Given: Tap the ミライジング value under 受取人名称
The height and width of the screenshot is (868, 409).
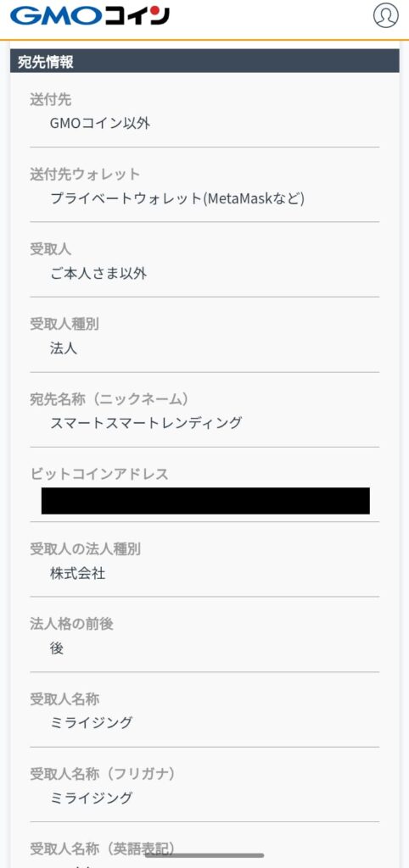Looking at the screenshot, I should [92, 722].
